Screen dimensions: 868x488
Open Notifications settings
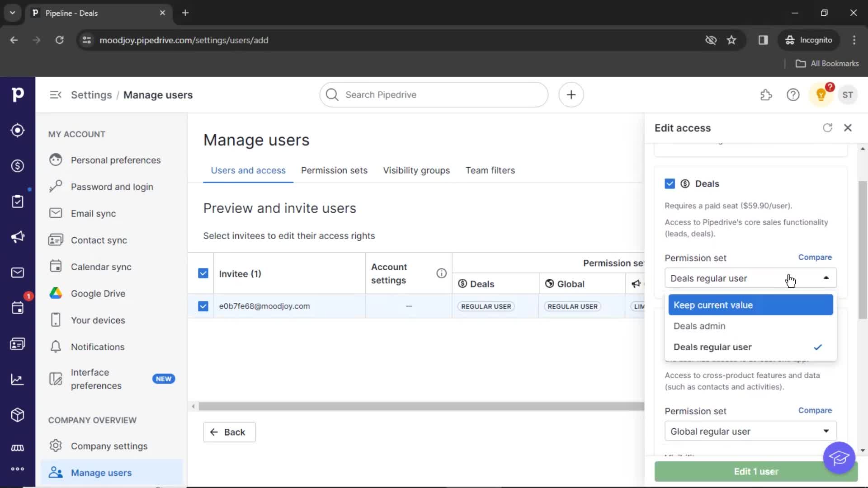(x=111, y=347)
